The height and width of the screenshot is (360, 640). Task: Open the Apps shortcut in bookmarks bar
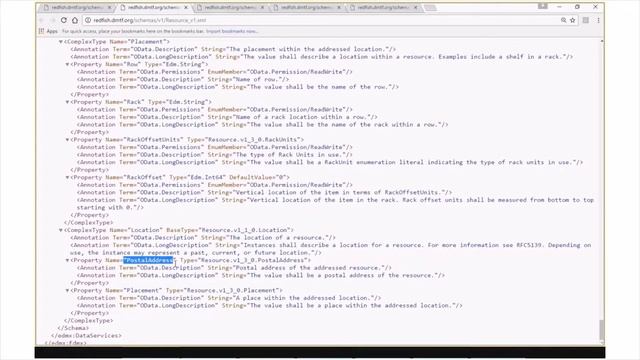[x=49, y=31]
